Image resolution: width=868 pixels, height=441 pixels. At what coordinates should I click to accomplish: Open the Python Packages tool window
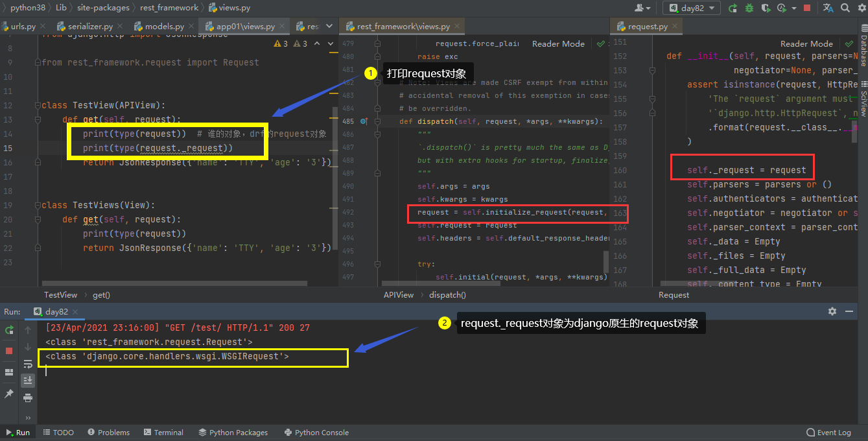tap(233, 433)
